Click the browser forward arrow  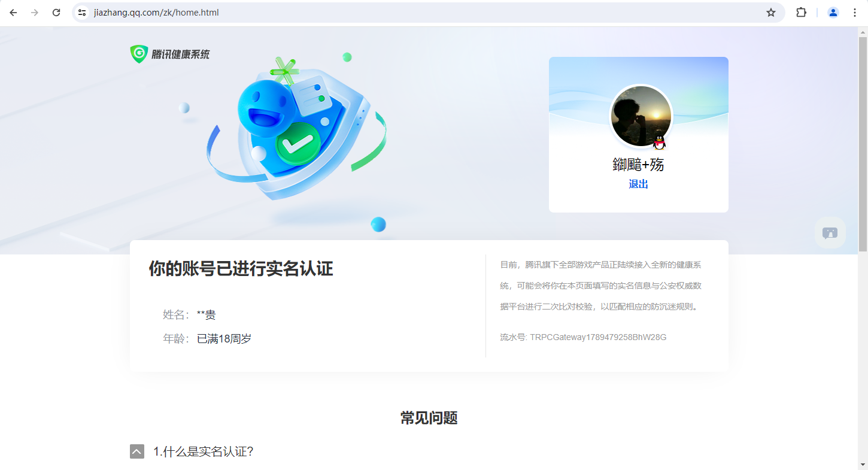35,13
